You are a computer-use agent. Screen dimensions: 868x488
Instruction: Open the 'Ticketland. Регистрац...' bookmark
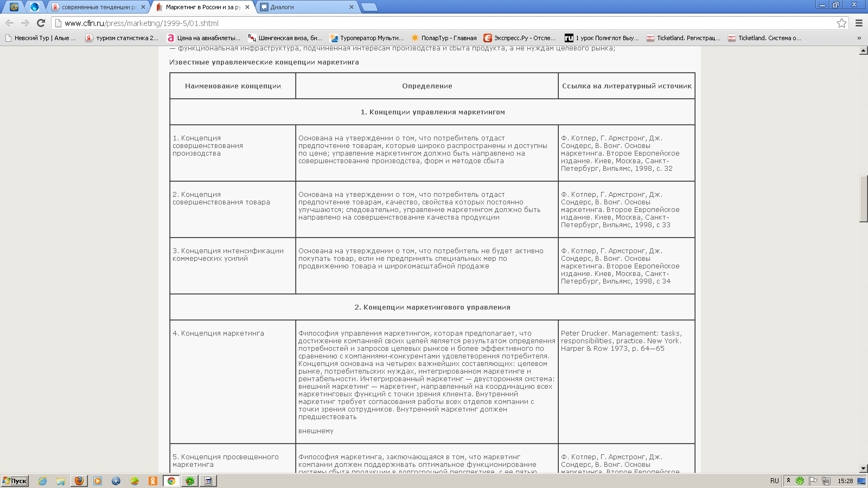(x=684, y=38)
